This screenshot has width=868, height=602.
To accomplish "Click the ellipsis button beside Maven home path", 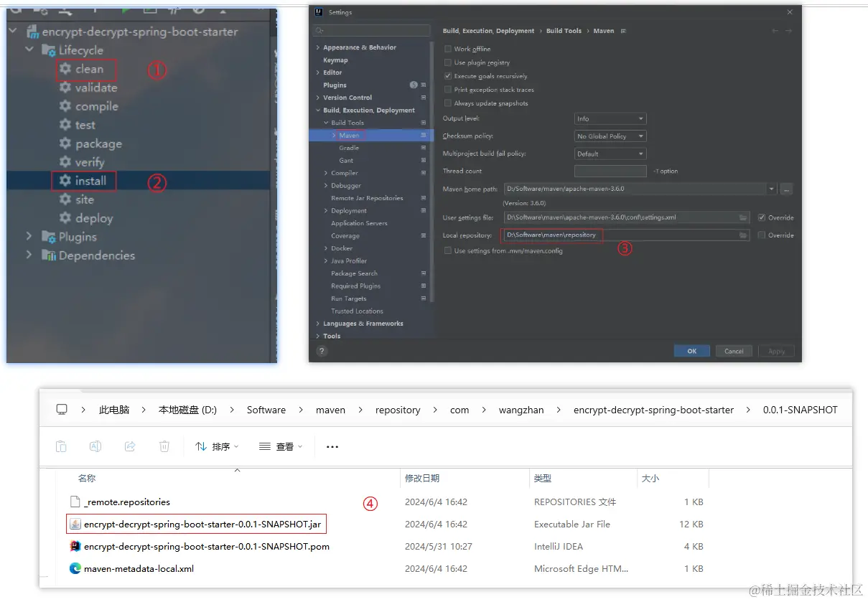I will point(787,189).
